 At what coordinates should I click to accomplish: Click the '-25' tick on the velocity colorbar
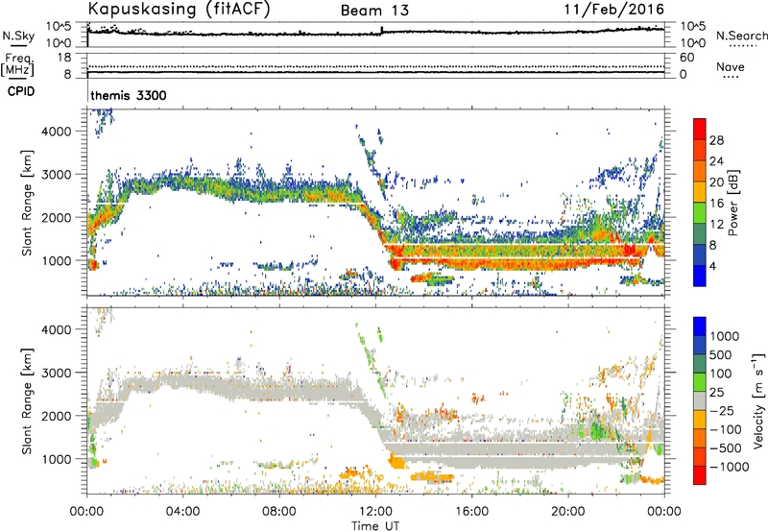(723, 410)
